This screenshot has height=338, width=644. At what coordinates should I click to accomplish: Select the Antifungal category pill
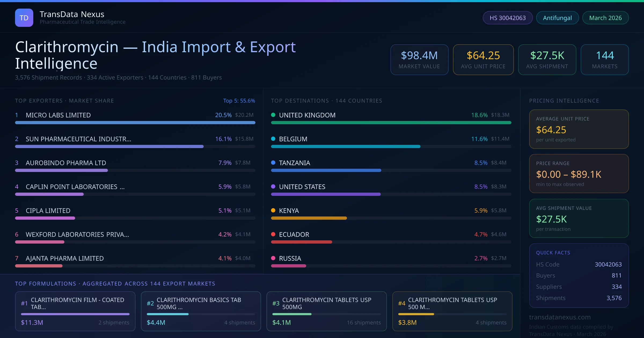(x=557, y=18)
